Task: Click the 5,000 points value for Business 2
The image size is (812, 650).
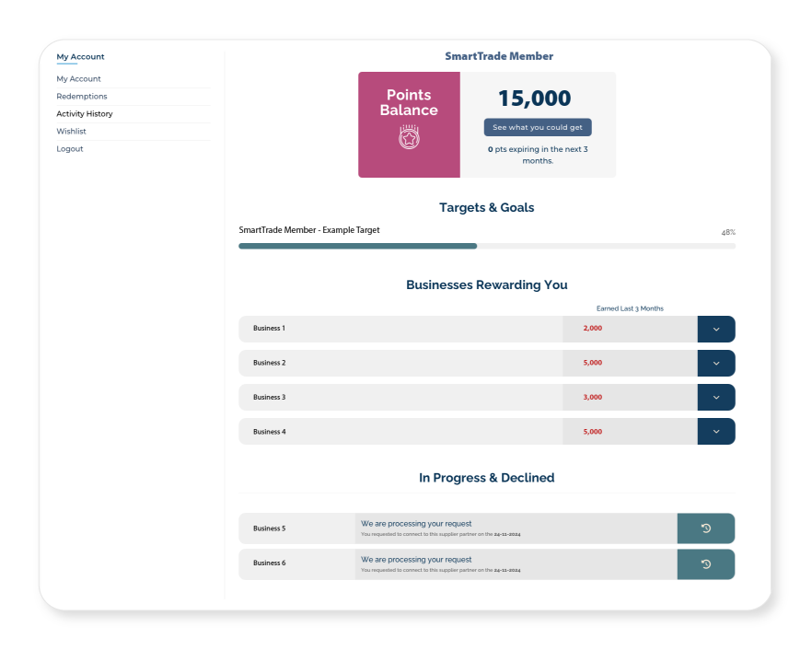Action: point(592,363)
